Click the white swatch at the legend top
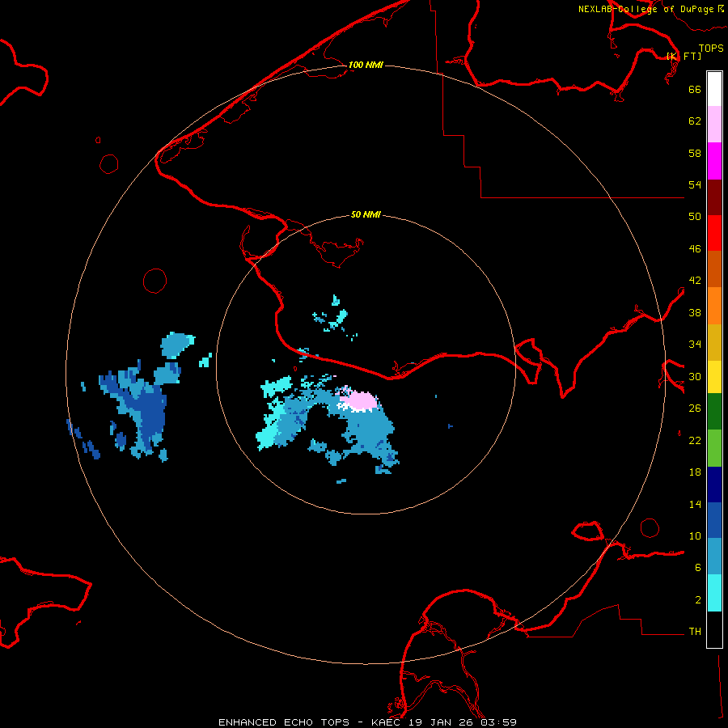This screenshot has height=728, width=728. tap(714, 89)
